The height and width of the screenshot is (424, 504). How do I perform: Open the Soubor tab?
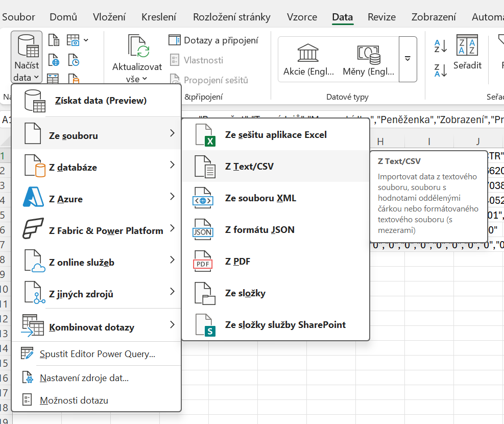click(19, 17)
